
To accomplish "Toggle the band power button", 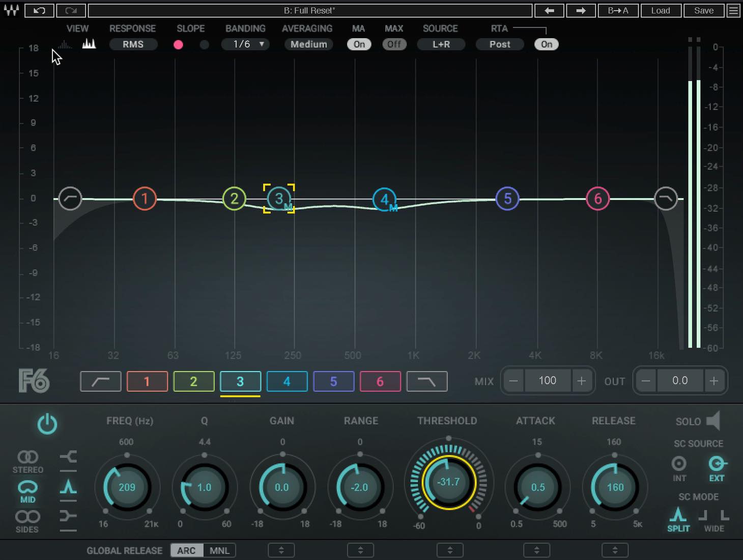I will pyautogui.click(x=47, y=424).
